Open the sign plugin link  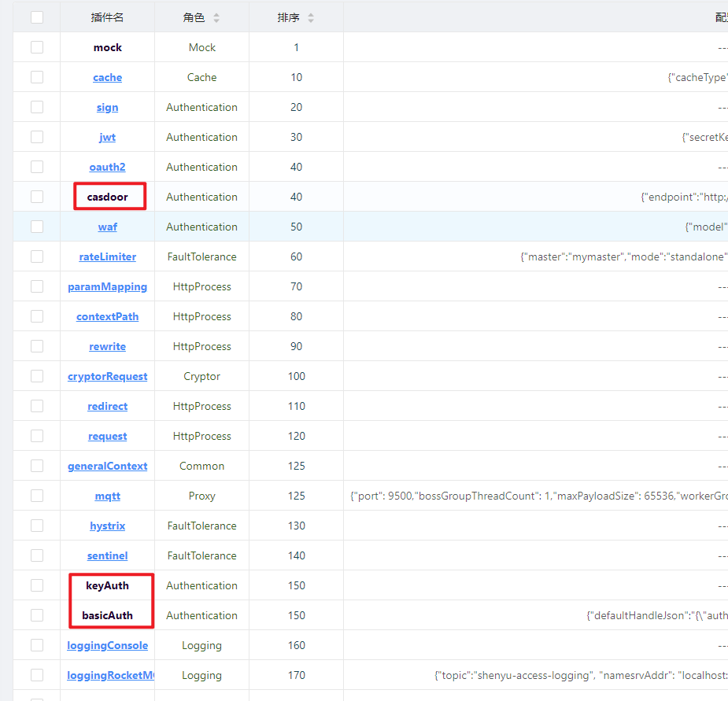pos(107,108)
